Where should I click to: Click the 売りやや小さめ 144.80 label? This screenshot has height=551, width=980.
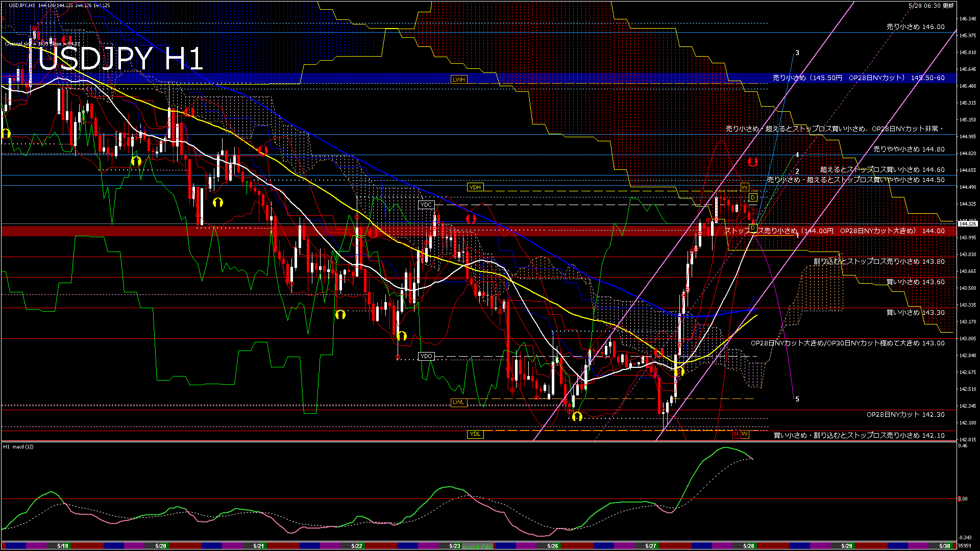(909, 149)
